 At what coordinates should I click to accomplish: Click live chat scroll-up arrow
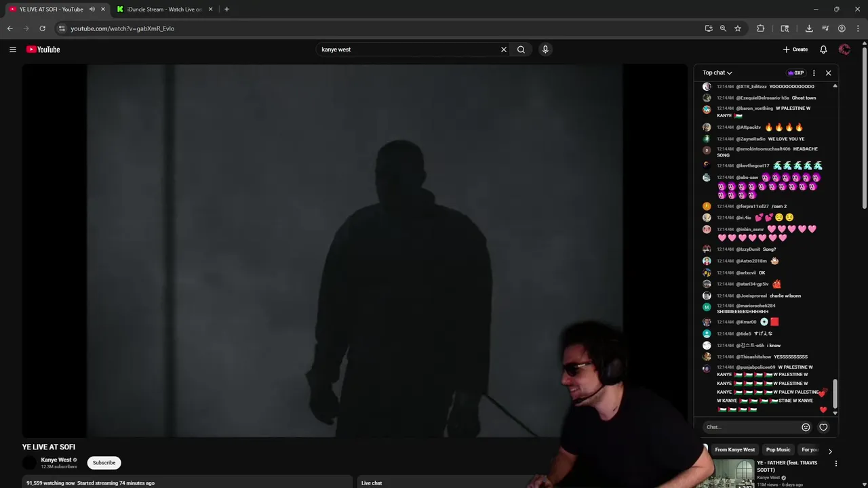point(835,86)
